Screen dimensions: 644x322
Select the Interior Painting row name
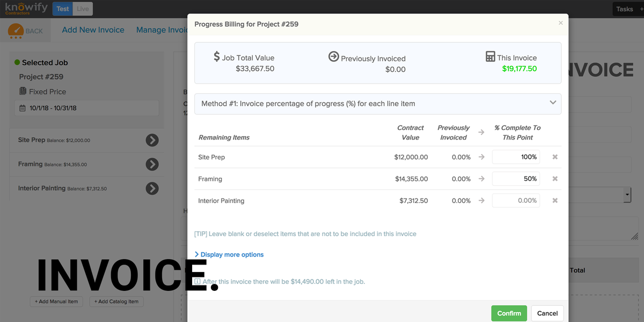[x=221, y=201]
